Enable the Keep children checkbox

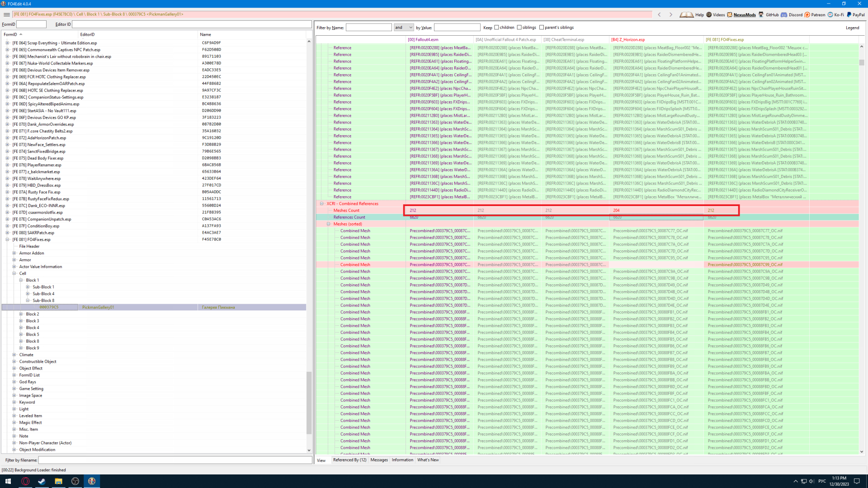click(x=497, y=28)
